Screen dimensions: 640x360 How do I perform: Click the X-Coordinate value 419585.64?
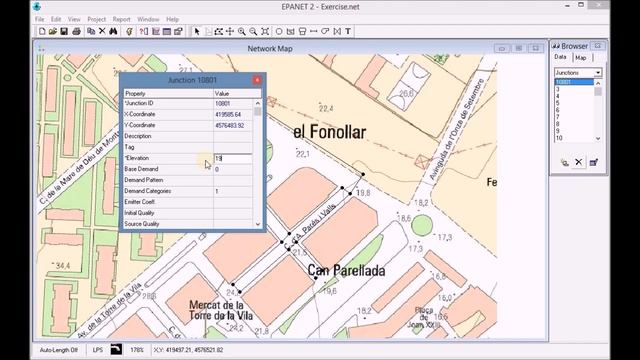[228, 115]
